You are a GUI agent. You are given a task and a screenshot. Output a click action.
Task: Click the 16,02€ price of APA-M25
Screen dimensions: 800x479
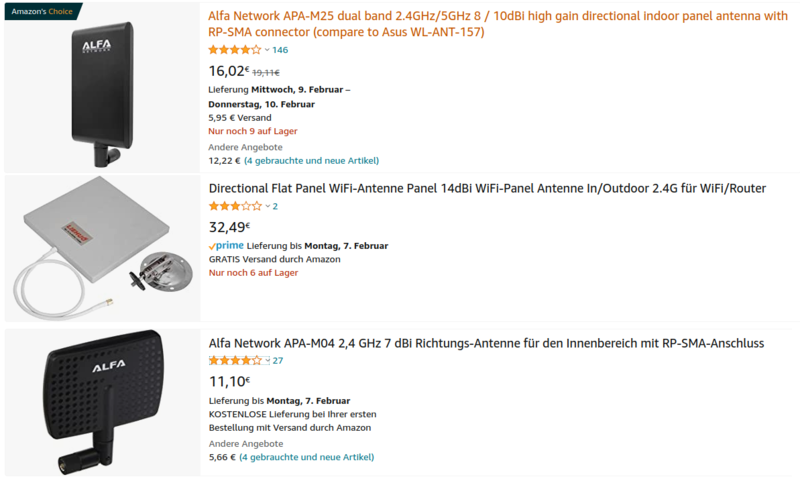[227, 71]
